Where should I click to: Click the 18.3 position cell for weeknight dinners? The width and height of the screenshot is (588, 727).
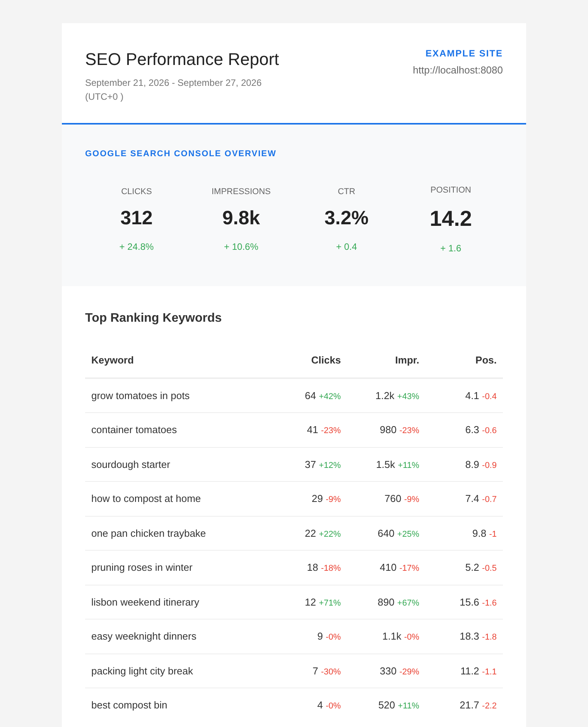point(478,636)
